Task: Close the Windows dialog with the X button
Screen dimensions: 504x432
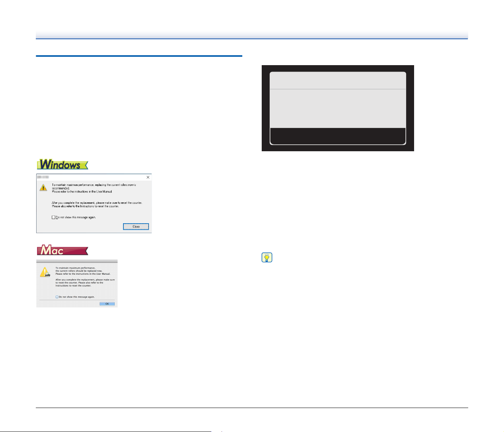Action: pyautogui.click(x=148, y=177)
